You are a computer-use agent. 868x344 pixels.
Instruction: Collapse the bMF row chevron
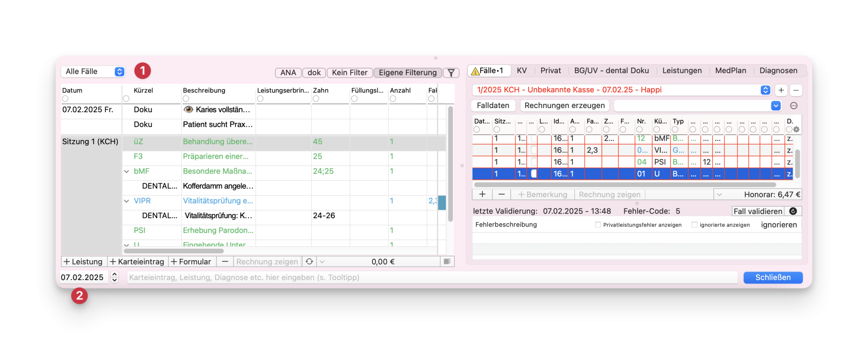pos(126,172)
